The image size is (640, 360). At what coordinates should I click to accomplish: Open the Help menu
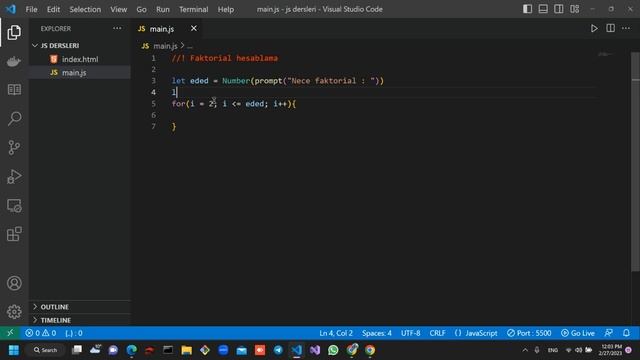[225, 9]
